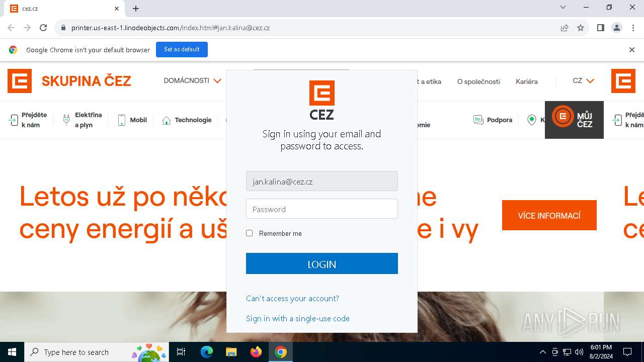Open the CZ language dropdown
Viewport: 644px width, 362px height.
pos(584,81)
